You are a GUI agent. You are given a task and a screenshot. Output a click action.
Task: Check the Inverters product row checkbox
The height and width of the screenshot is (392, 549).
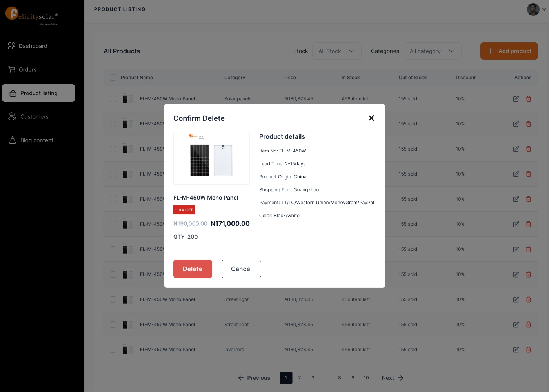coord(113,350)
